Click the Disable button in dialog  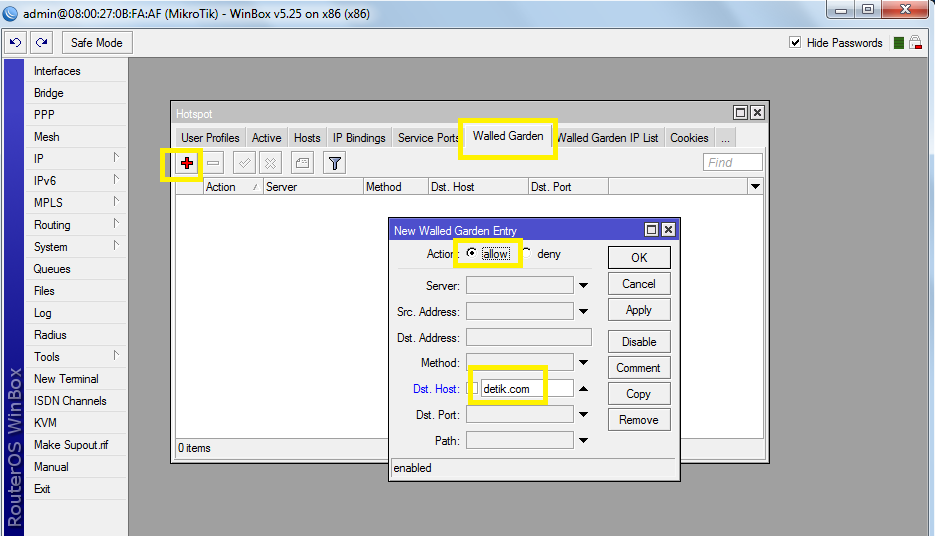pos(639,342)
